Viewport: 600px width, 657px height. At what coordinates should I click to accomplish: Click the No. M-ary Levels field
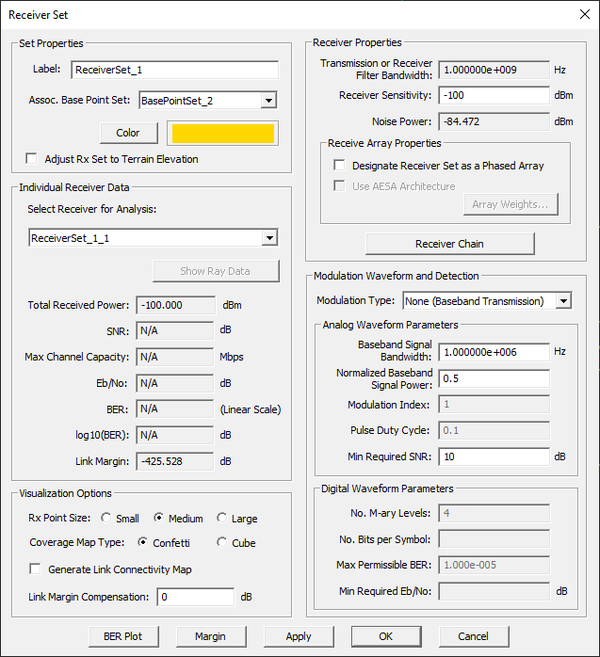(x=494, y=513)
